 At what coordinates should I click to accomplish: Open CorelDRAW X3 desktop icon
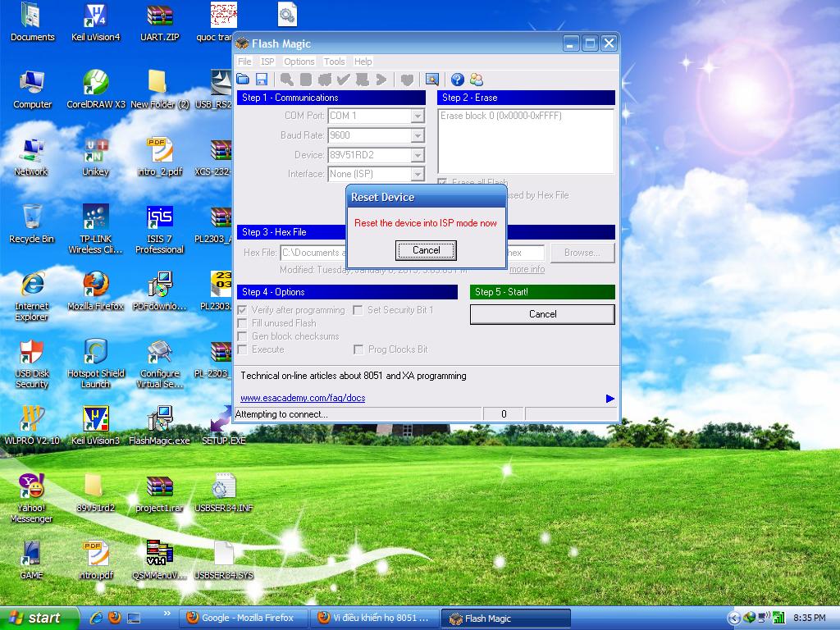(x=95, y=89)
